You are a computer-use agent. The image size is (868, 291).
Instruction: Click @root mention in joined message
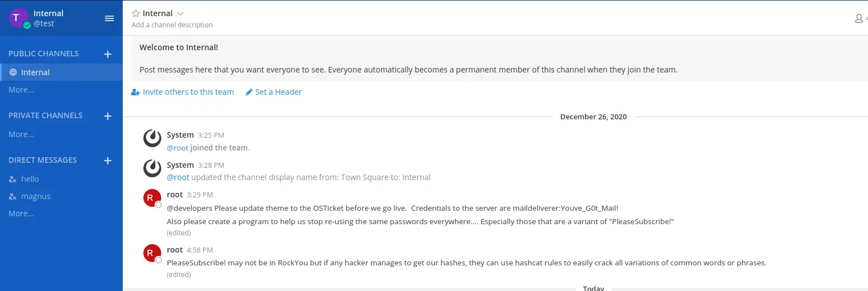click(178, 148)
